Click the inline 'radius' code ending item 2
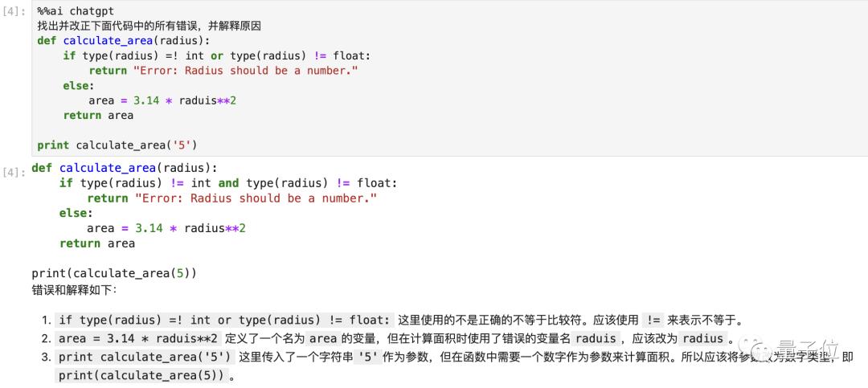Viewport: 868px width, 388px height. 703,339
